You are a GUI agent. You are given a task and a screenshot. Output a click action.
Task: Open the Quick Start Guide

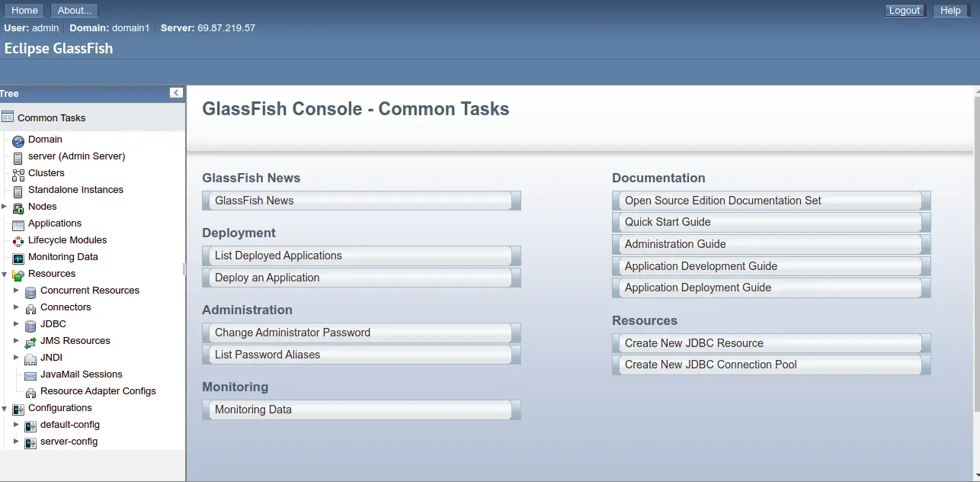coord(771,222)
